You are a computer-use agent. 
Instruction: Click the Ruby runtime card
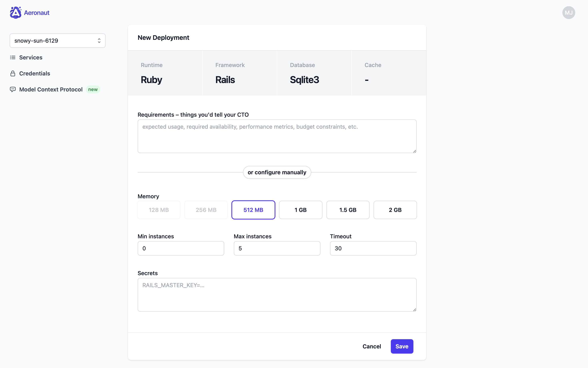tap(165, 73)
